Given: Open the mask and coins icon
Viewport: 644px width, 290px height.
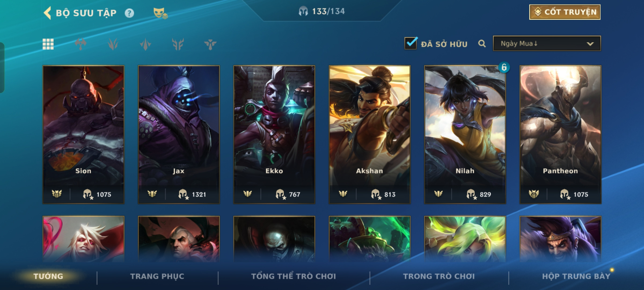Looking at the screenshot, I should click(160, 13).
